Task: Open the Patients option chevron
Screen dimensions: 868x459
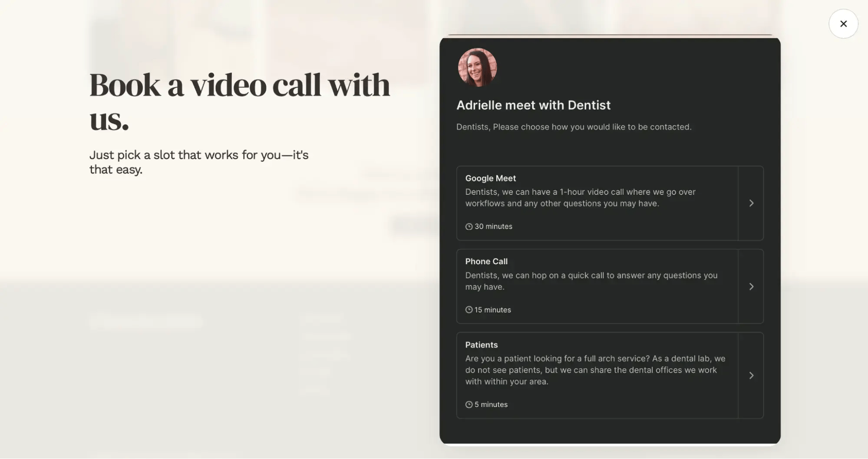Action: [x=751, y=375]
